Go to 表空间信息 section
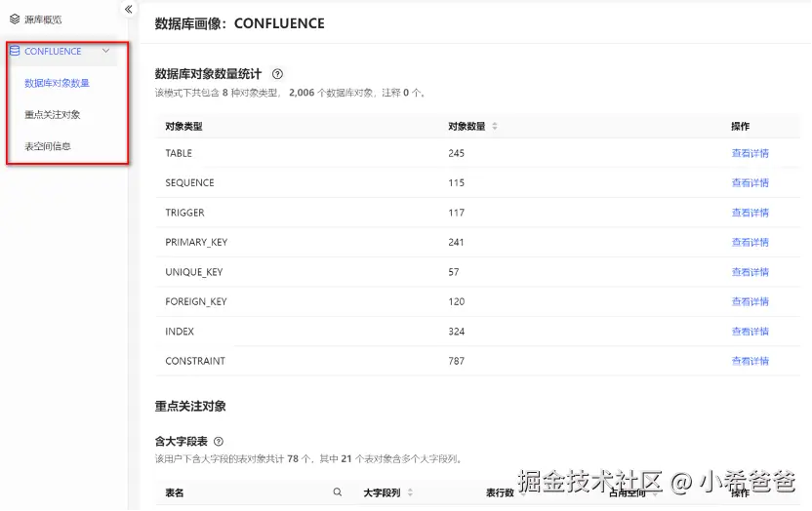This screenshot has height=511, width=812. tap(48, 146)
